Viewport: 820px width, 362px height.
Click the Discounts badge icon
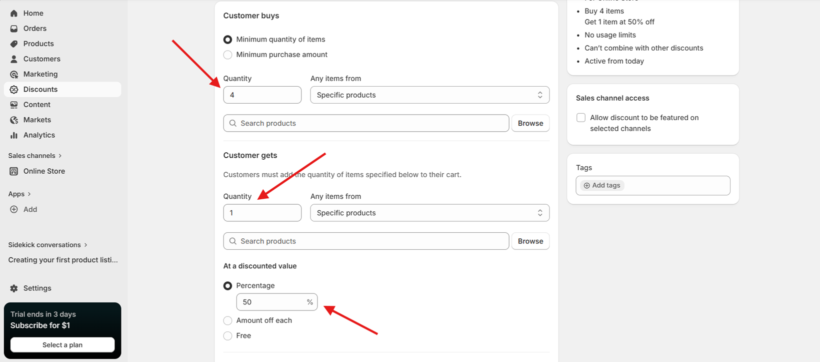[x=14, y=89]
